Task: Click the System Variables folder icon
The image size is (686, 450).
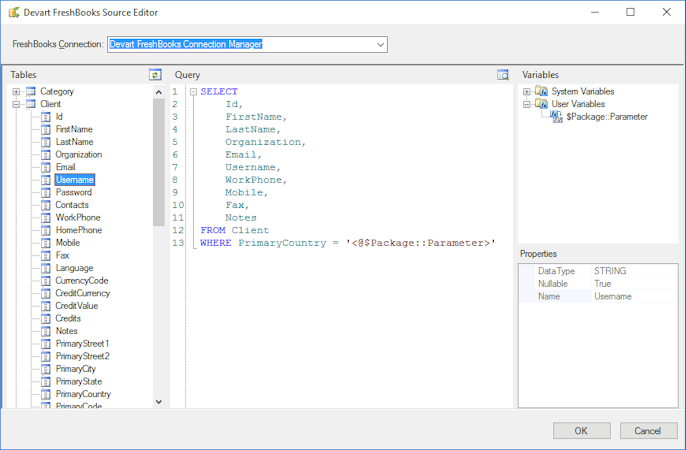Action: (x=541, y=92)
